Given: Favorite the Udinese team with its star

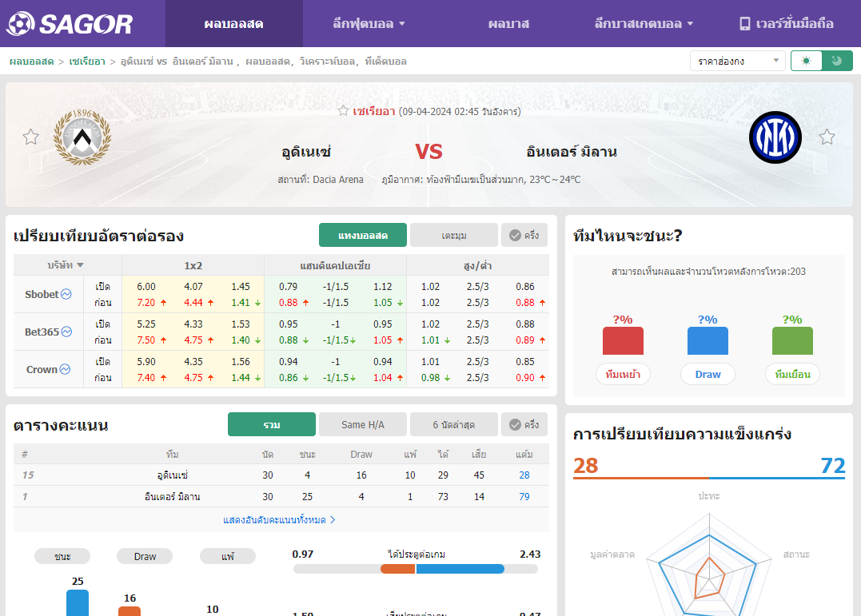Looking at the screenshot, I should 30,137.
